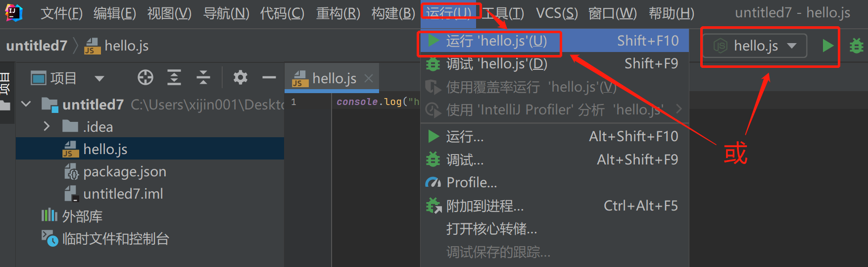Click the IntelliJ IDEA logo icon
This screenshot has width=868, height=267.
coord(13,12)
